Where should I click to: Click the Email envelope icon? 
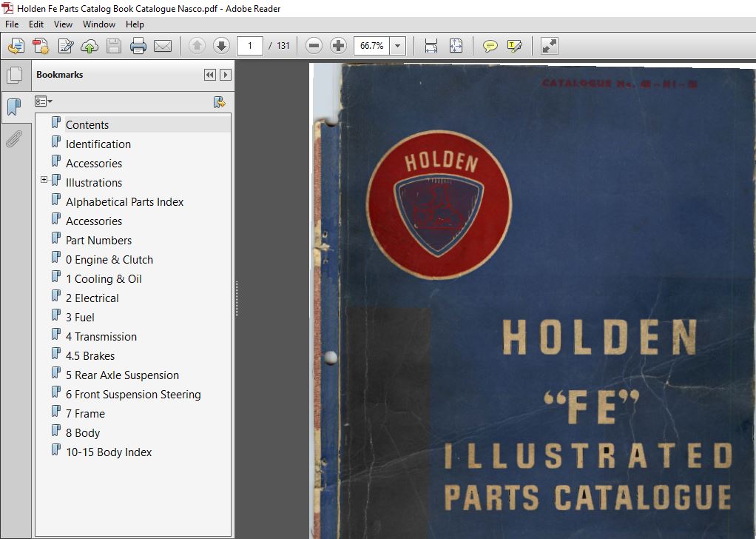tap(163, 46)
